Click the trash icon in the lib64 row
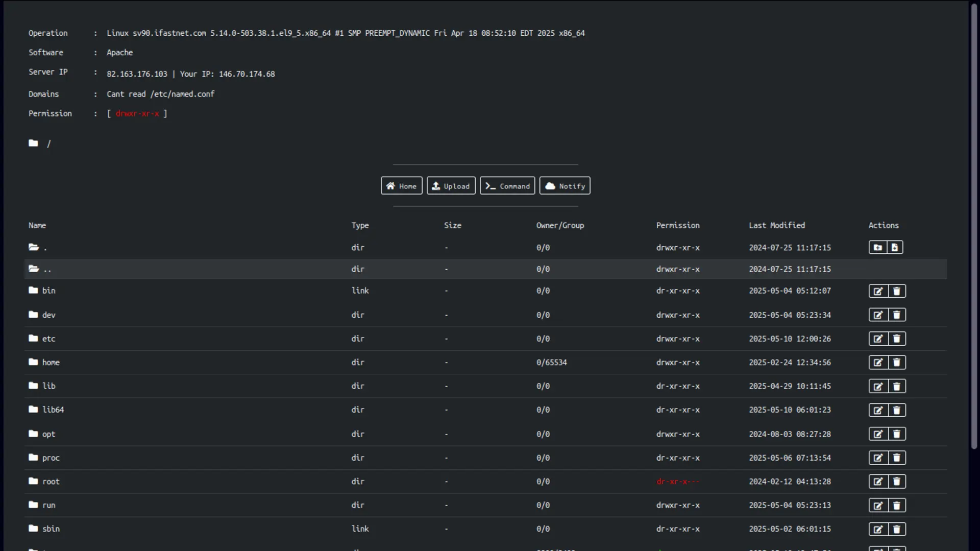Screen dimensions: 980x551 897,410
